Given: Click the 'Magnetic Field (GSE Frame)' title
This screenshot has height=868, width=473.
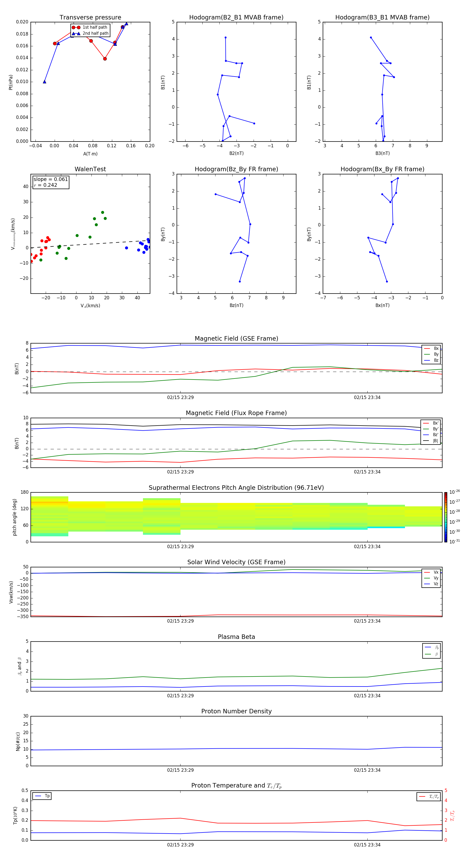Looking at the screenshot, I should coord(236,339).
